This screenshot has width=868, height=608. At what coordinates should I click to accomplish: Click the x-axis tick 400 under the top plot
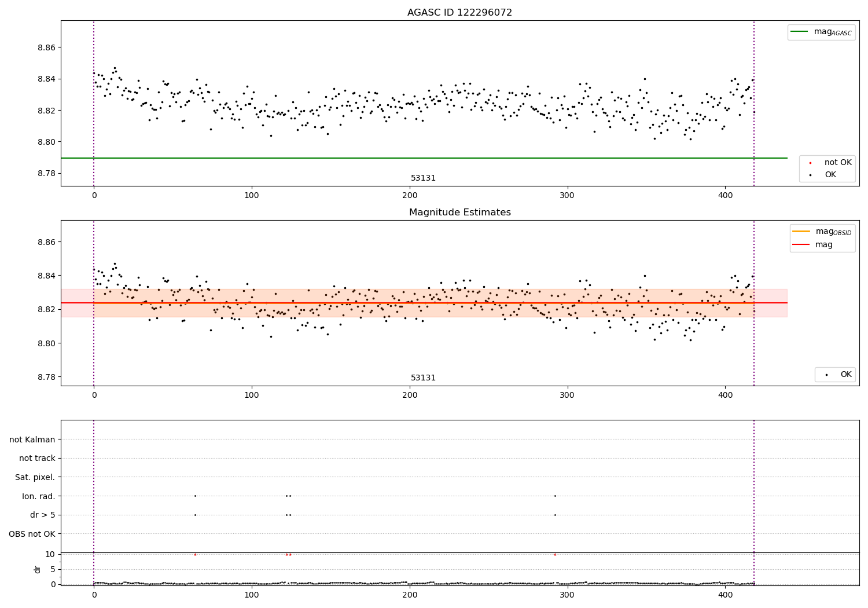[x=726, y=195]
